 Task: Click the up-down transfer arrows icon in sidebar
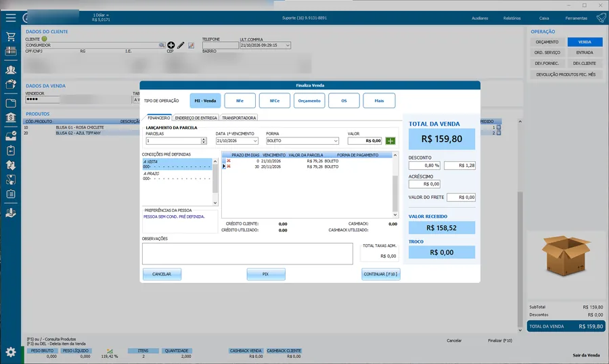point(10,165)
